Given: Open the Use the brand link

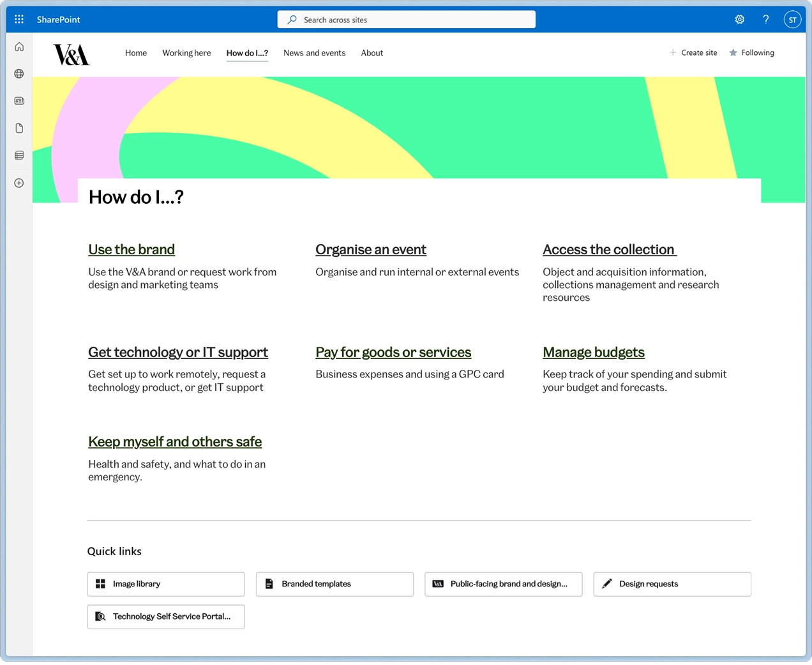Looking at the screenshot, I should pos(132,250).
